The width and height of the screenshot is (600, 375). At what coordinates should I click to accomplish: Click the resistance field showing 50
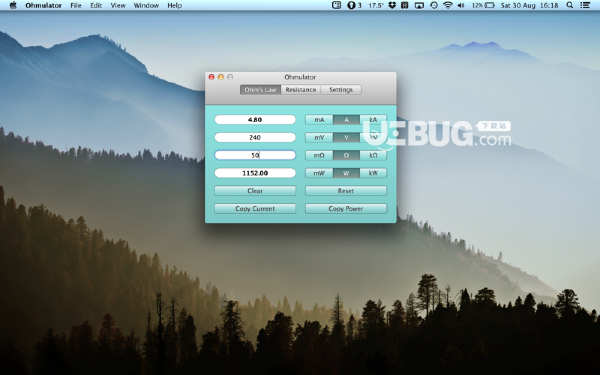click(255, 155)
